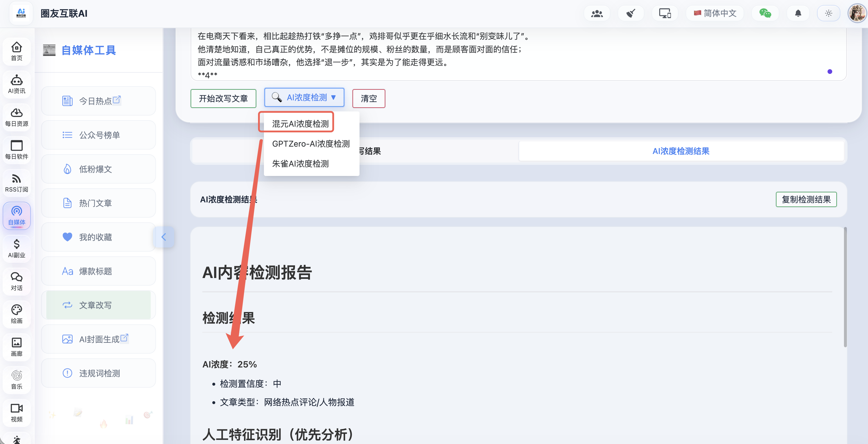This screenshot has width=868, height=444.
Task: Collapse the sidebar with chevron arrow
Action: click(x=164, y=237)
